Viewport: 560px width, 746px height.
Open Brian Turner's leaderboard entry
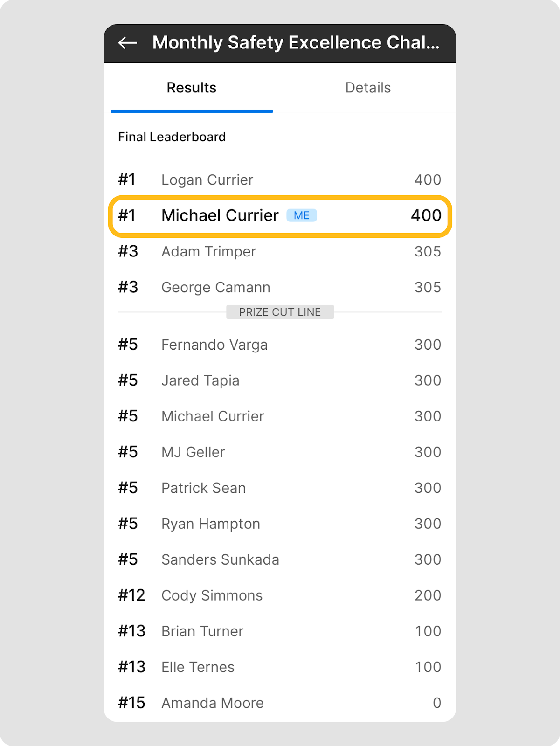click(x=280, y=631)
